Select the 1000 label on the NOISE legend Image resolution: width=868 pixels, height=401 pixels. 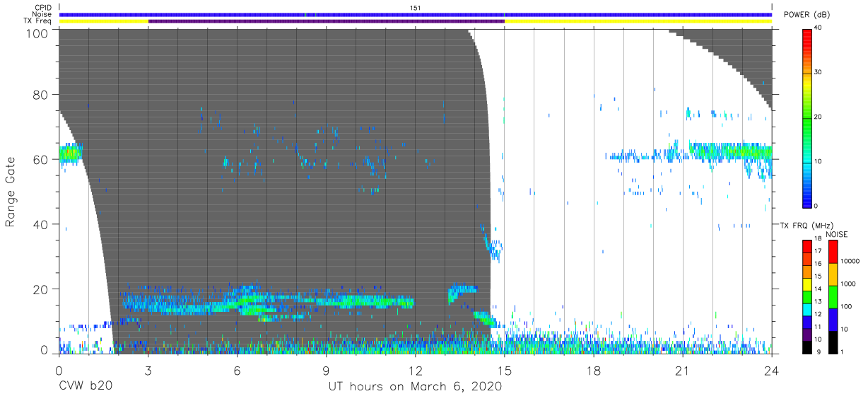pyautogui.click(x=849, y=283)
